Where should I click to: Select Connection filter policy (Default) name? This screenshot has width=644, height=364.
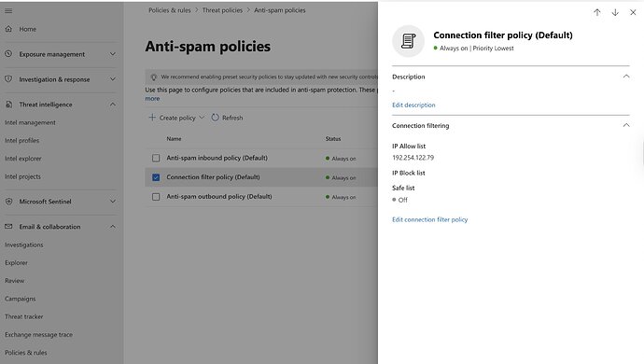pyautogui.click(x=213, y=177)
